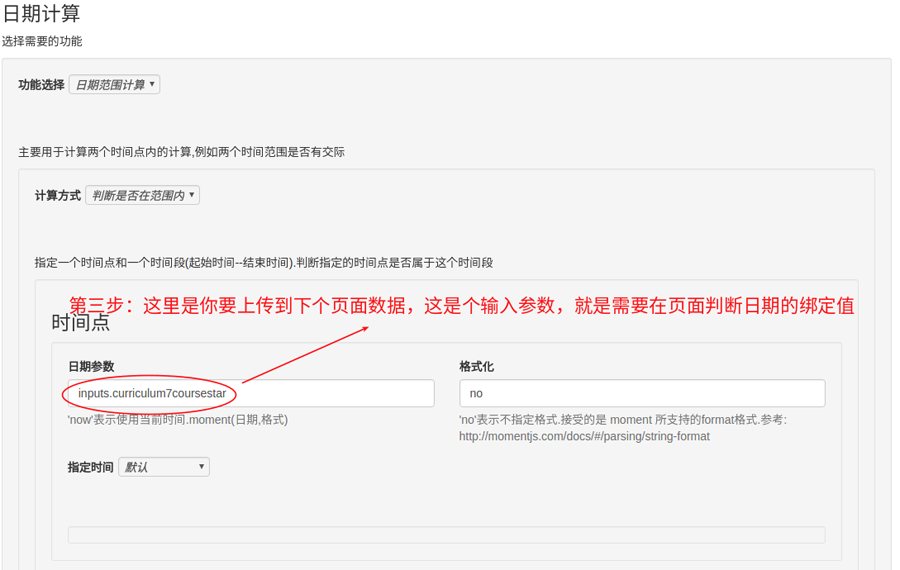Viewport: 900px width, 570px height.
Task: Click the 格式化 input field containing no
Action: tap(642, 393)
